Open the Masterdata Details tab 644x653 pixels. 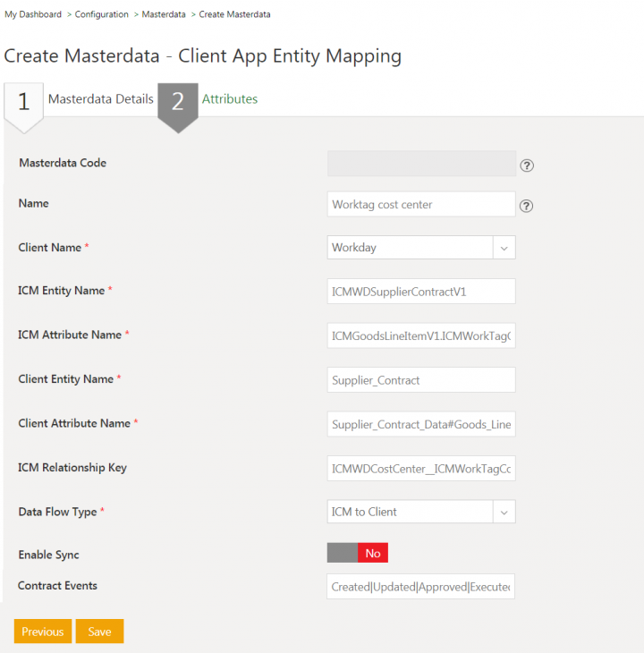pyautogui.click(x=100, y=99)
